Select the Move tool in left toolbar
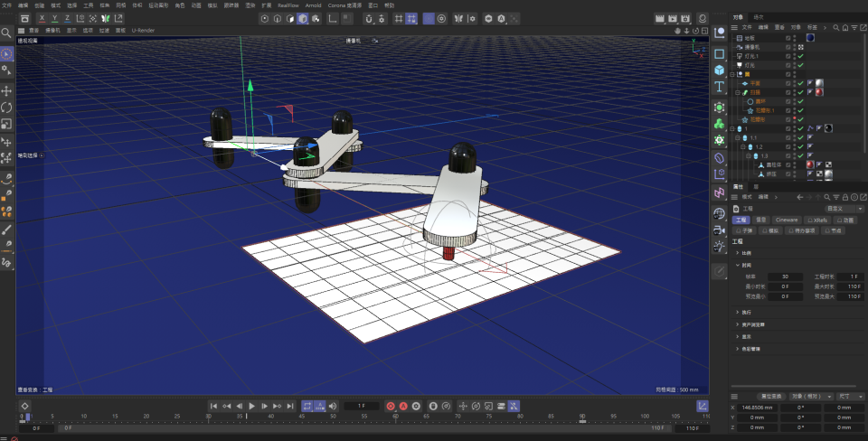 tap(6, 91)
